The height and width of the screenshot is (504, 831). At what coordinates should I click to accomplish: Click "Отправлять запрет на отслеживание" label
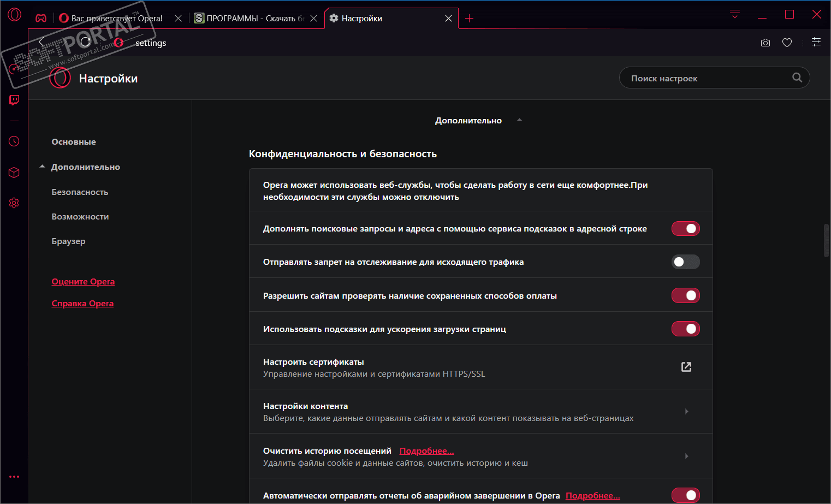point(393,262)
